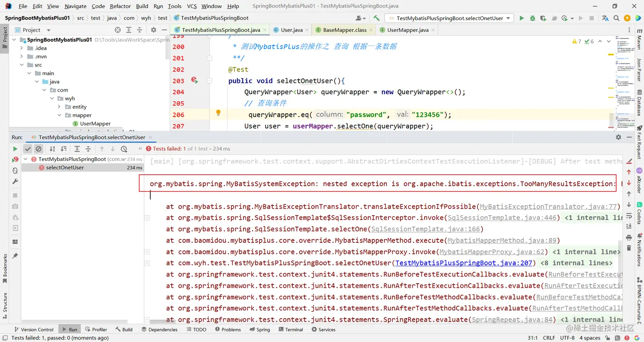Clear console with trash icon
Screen dimensions: 644x342
629,248
